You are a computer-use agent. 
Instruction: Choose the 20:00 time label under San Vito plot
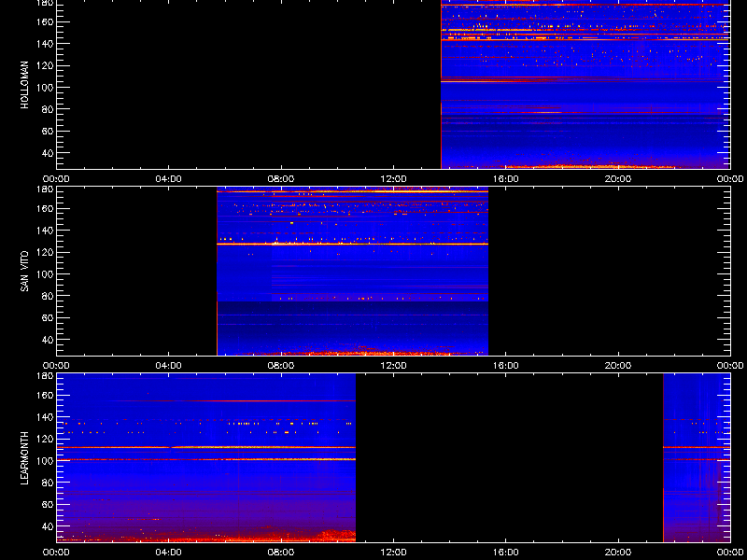618,366
